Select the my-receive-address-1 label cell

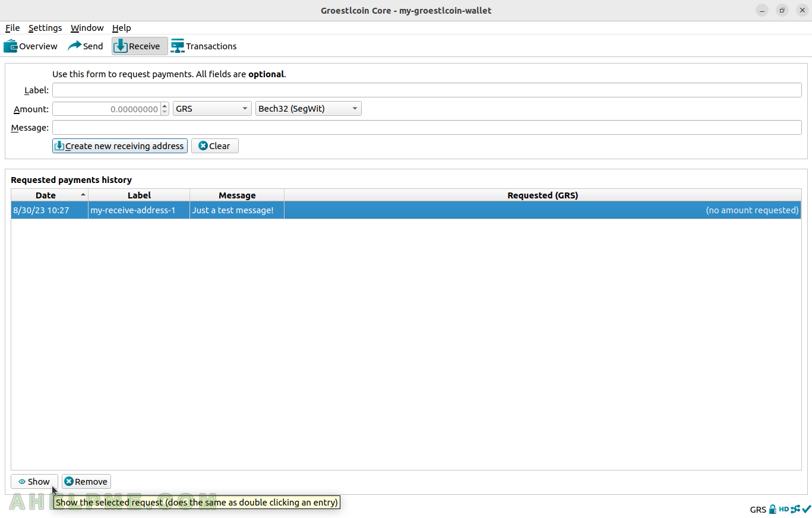click(139, 210)
